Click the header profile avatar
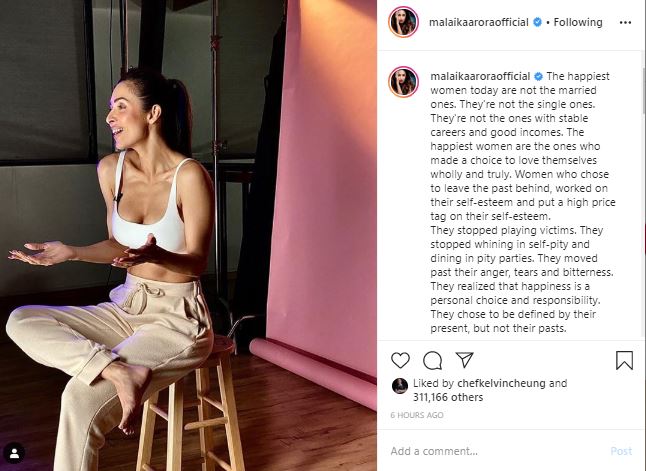Viewport: 646px width, 471px height. [x=403, y=22]
